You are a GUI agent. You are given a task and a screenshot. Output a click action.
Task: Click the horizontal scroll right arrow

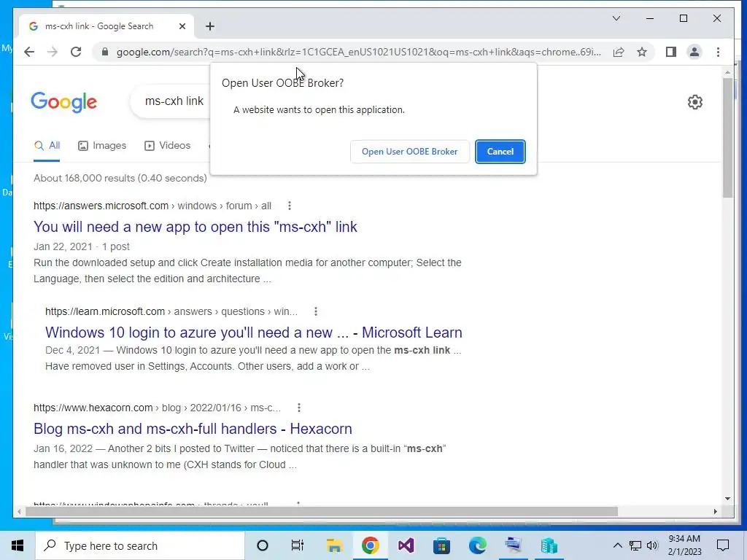pos(715,511)
